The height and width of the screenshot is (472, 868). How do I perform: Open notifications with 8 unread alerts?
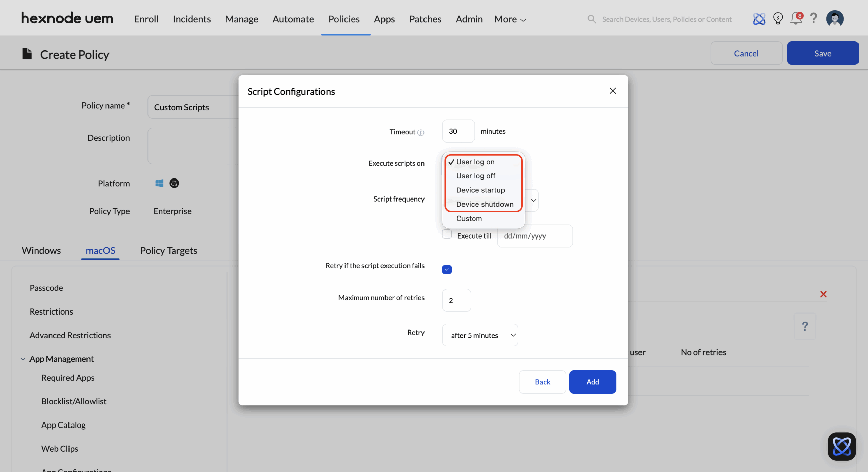click(796, 19)
